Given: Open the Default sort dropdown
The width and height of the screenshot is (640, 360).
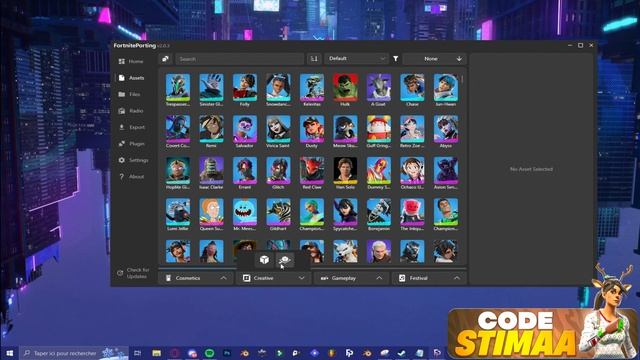Looking at the screenshot, I should coord(356,59).
